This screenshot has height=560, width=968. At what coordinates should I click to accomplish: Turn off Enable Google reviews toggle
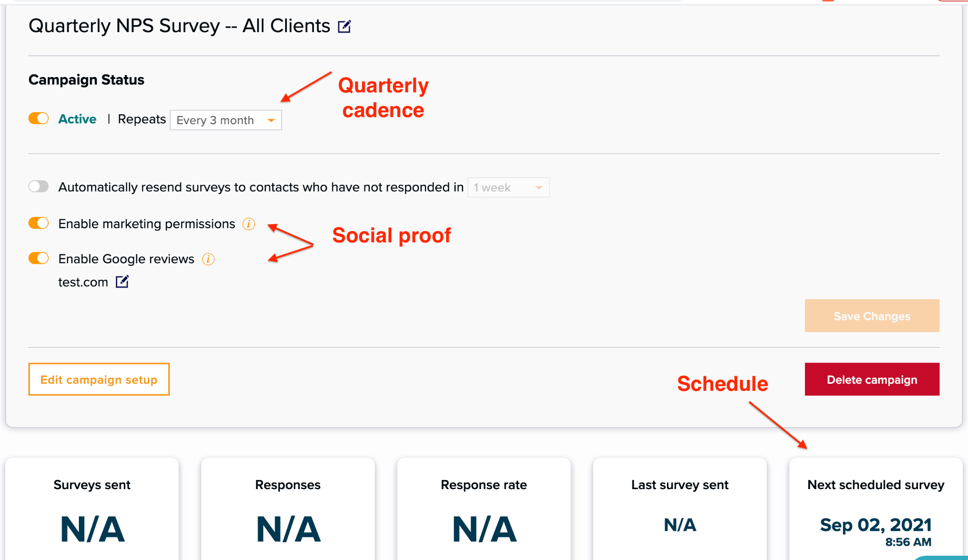pos(39,258)
